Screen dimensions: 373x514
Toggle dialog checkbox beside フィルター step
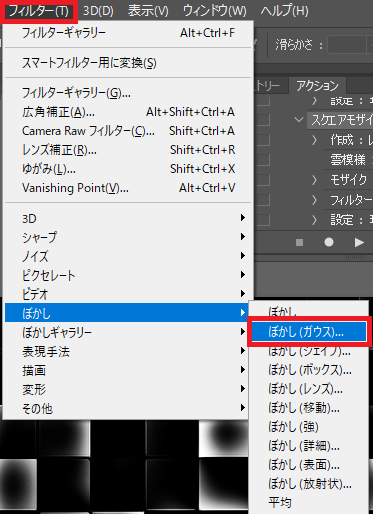263,200
